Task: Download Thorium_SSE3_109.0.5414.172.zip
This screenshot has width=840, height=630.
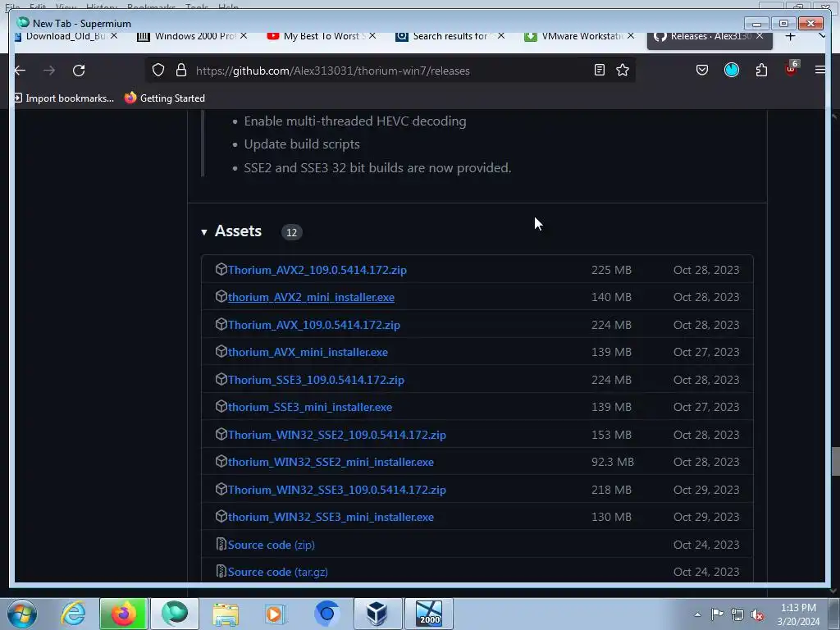Action: [x=316, y=380]
